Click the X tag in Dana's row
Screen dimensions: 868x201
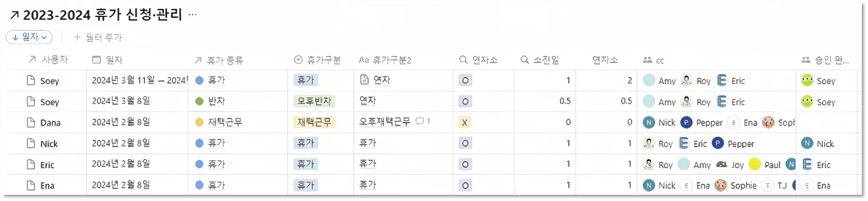465,123
